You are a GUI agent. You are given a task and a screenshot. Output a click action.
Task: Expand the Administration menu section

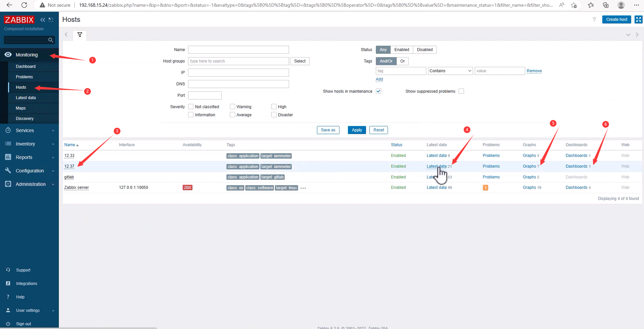30,184
